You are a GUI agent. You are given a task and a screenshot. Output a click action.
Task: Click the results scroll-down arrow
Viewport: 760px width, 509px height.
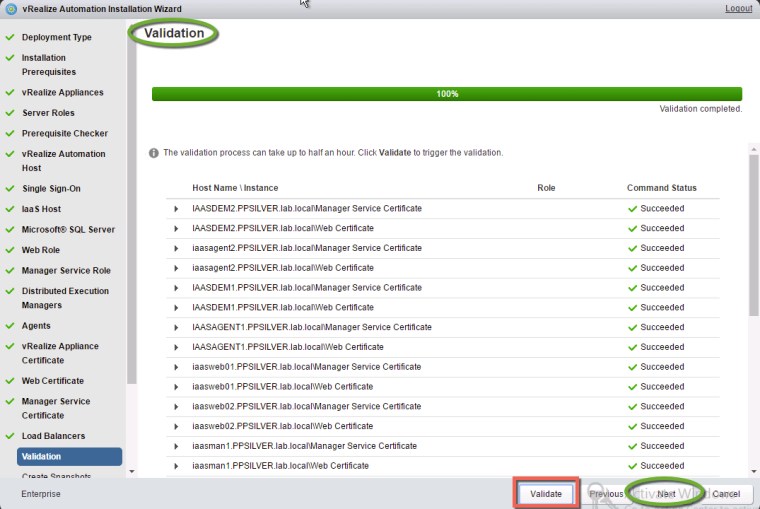(754, 471)
